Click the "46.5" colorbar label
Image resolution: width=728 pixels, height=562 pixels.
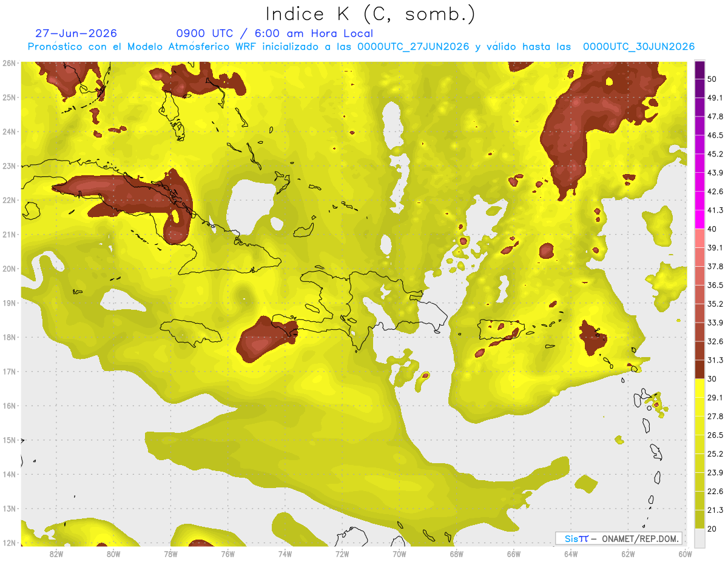click(x=715, y=135)
